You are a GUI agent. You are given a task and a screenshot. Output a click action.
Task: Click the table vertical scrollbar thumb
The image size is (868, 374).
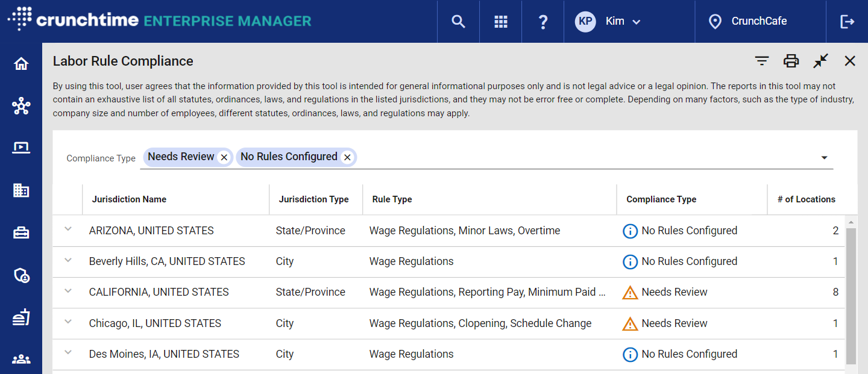[851, 295]
